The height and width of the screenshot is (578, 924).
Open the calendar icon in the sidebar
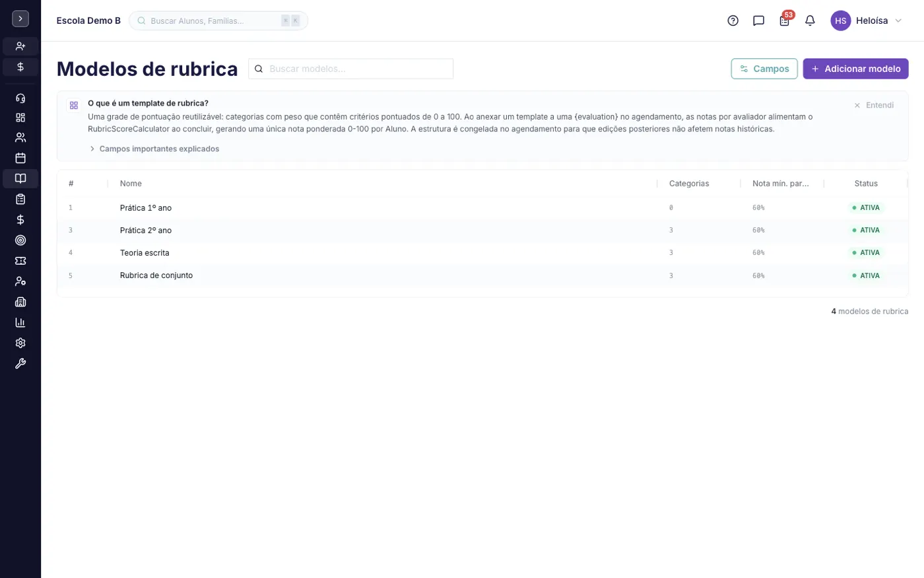point(20,158)
